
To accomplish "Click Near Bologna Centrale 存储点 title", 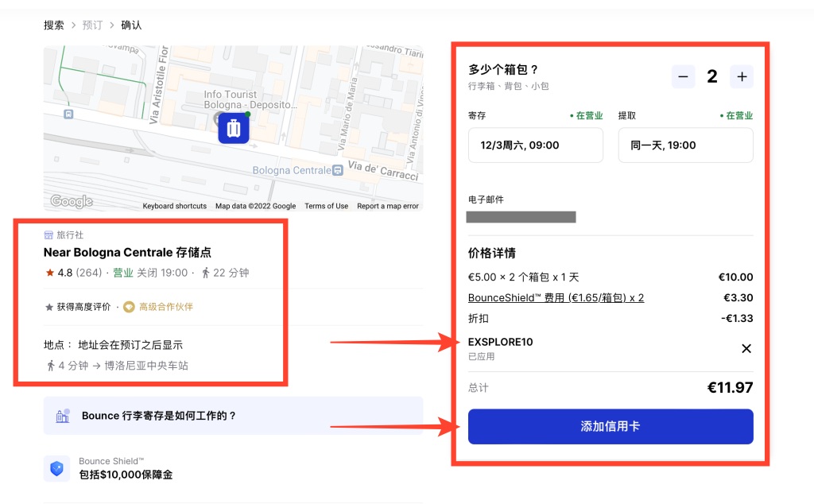I will point(127,253).
